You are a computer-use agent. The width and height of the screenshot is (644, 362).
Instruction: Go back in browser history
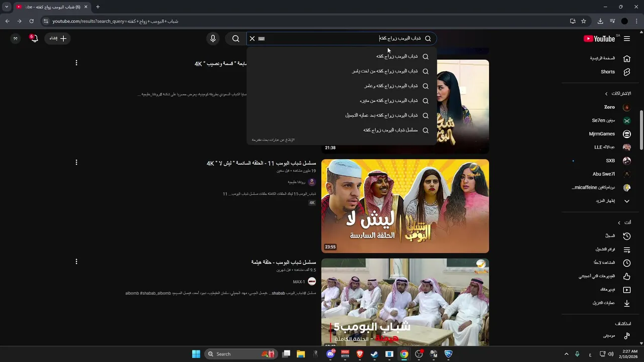7,21
